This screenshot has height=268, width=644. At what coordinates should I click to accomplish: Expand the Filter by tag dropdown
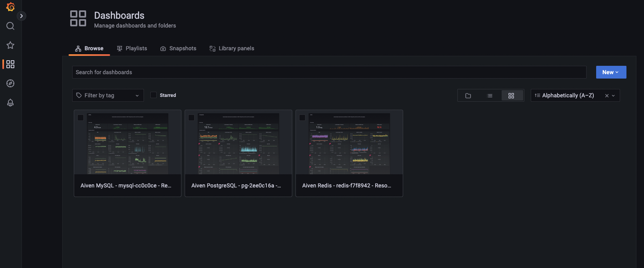click(x=108, y=95)
